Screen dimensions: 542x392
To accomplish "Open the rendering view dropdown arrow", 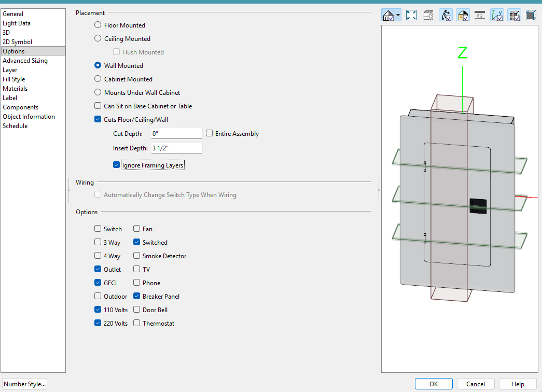I will (398, 15).
